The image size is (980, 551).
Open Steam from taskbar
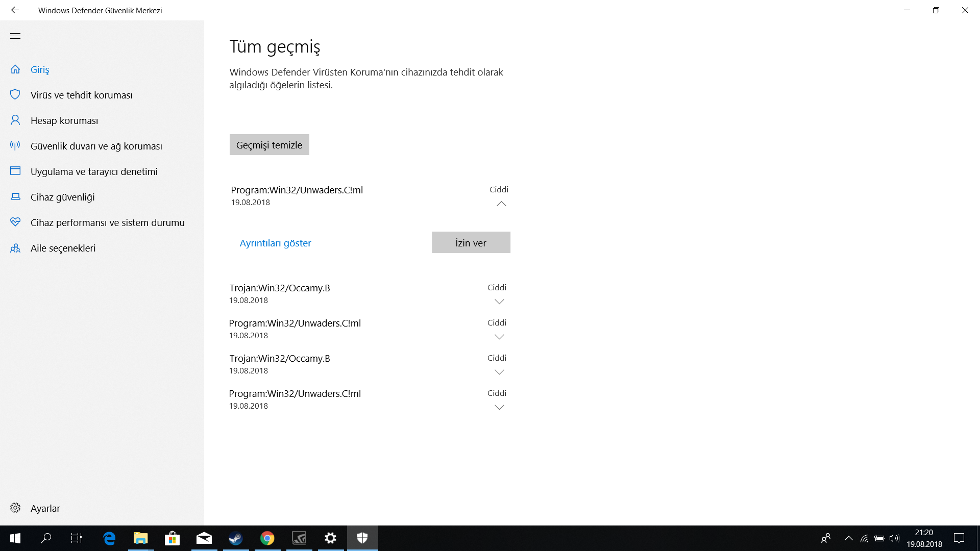tap(236, 538)
